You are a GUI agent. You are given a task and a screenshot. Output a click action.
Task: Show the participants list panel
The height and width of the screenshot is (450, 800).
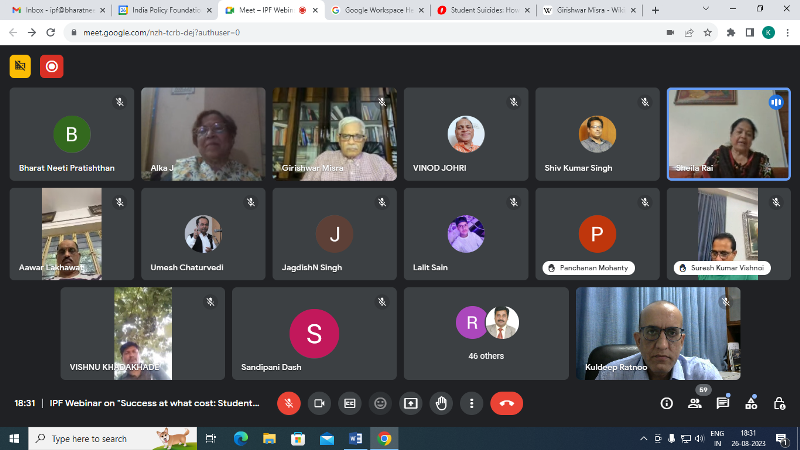pos(695,403)
